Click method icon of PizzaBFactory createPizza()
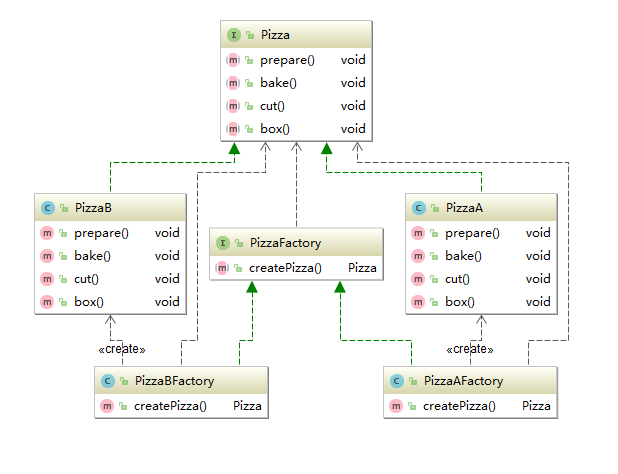Viewport: 618px width, 474px height. coord(107,406)
